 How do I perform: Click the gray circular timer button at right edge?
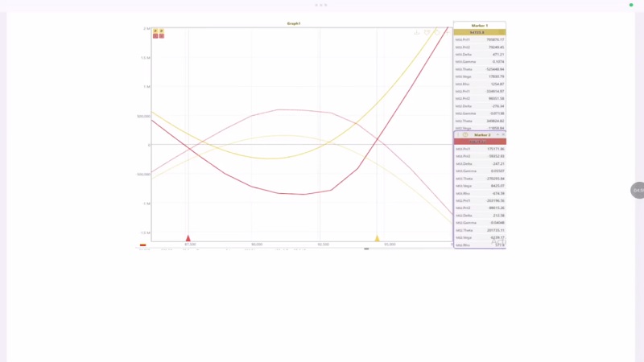[637, 191]
